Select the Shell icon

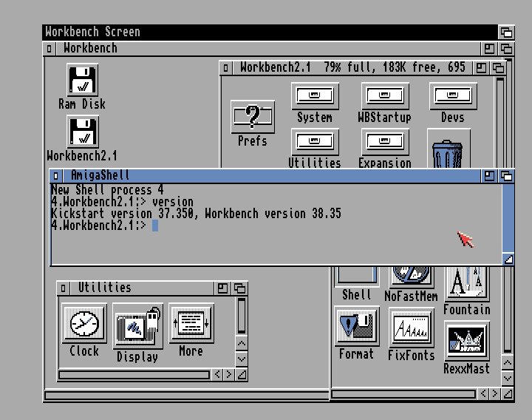pyautogui.click(x=356, y=276)
